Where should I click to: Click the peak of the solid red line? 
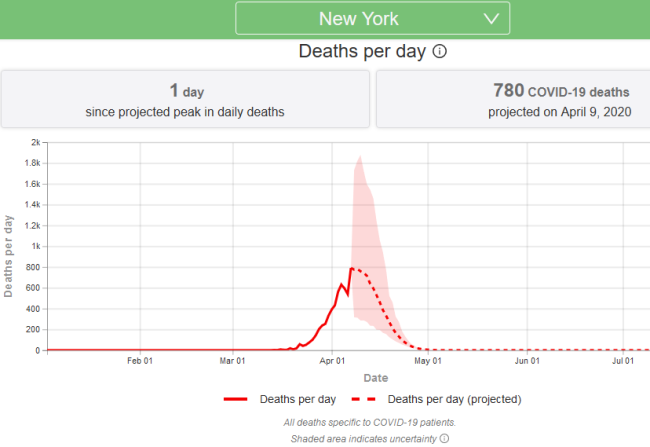pos(351,268)
